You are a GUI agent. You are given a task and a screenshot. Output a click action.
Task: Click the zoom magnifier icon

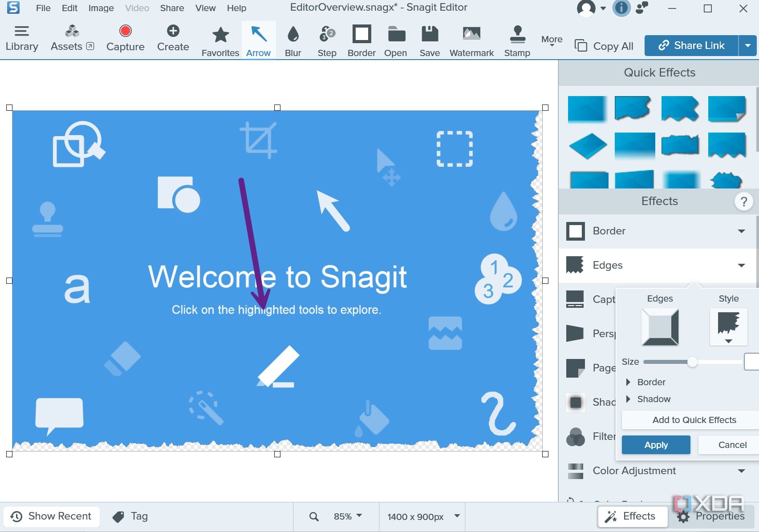(314, 516)
